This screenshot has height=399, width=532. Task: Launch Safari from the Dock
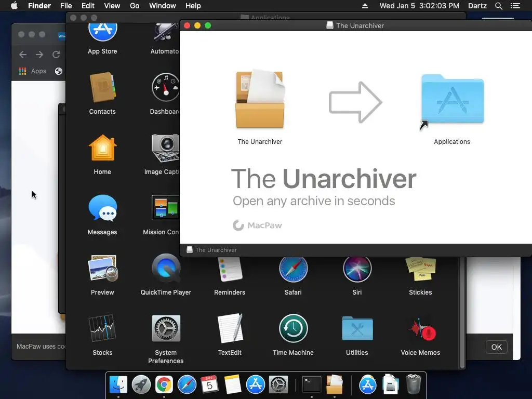click(x=187, y=384)
